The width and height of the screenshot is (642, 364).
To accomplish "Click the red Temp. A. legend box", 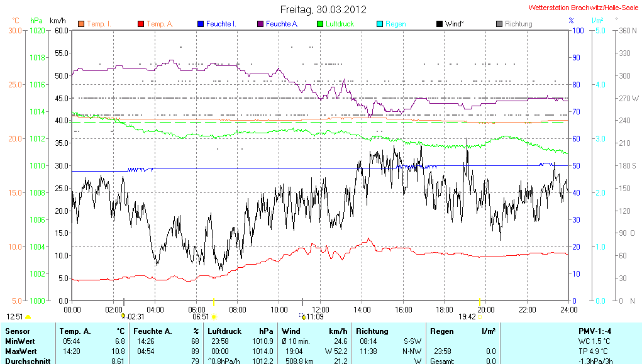I will click(140, 24).
